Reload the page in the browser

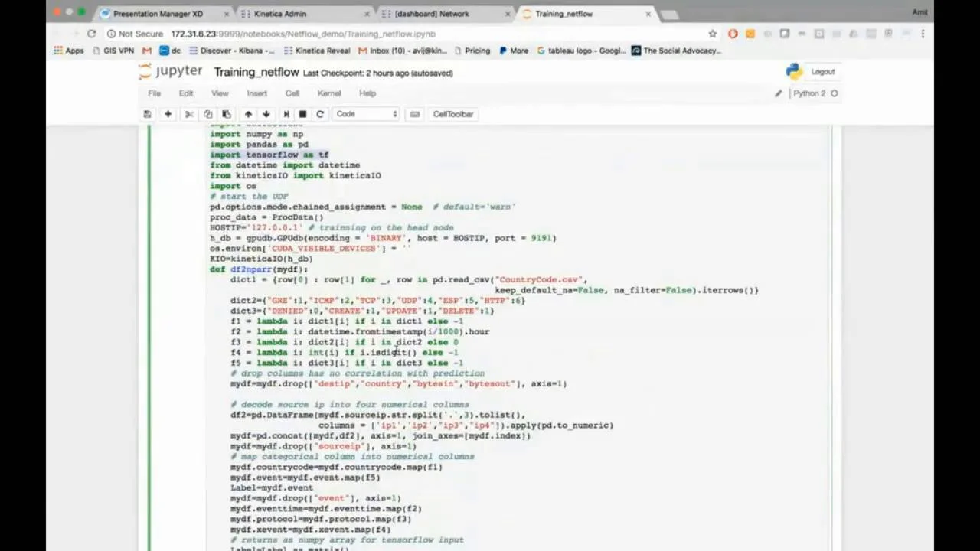coord(91,34)
